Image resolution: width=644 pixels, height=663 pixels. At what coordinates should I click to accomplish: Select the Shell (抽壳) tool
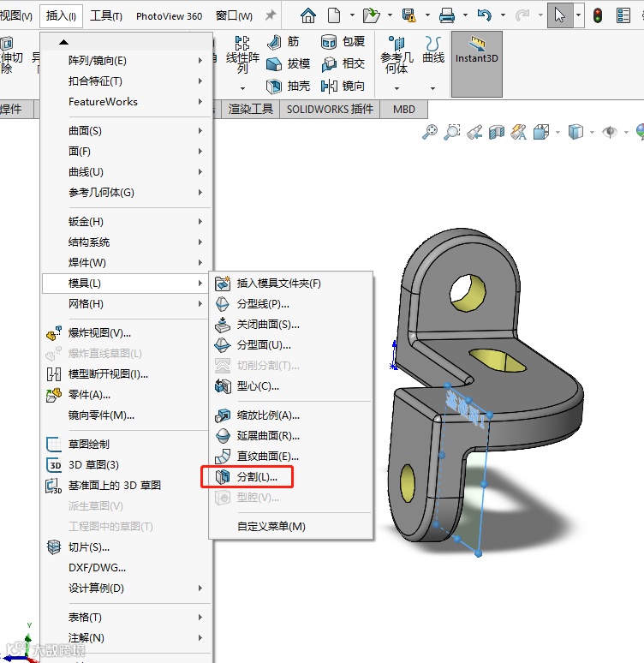tap(289, 87)
